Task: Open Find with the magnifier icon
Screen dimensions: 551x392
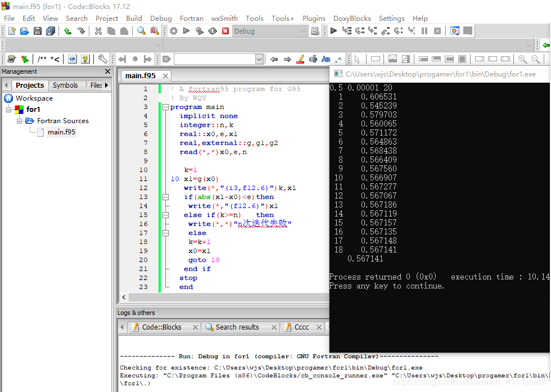Action: click(141, 31)
